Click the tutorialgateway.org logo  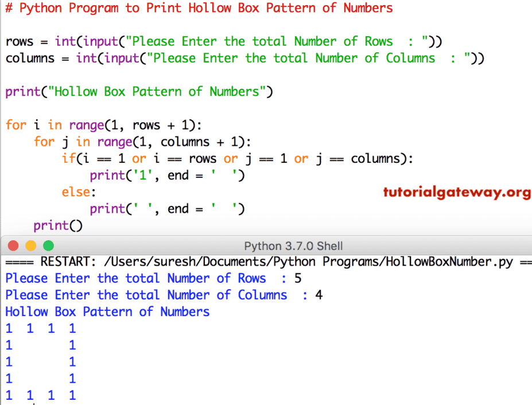(456, 192)
